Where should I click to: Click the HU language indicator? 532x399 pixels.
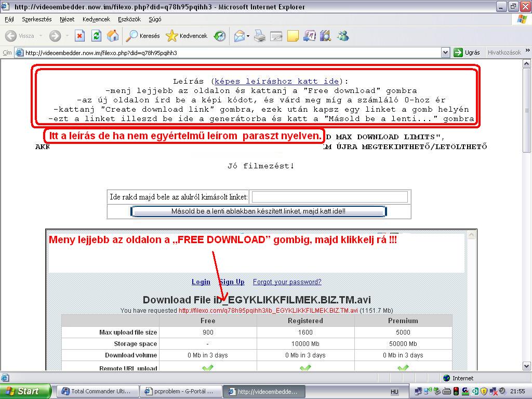(x=394, y=392)
